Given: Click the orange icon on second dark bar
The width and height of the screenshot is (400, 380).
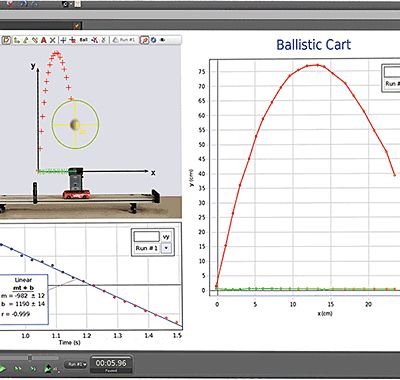Looking at the screenshot, I should point(77,25).
